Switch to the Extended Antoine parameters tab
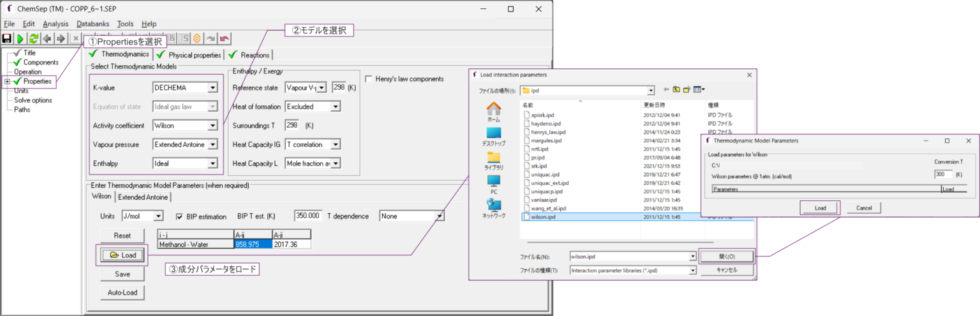The width and height of the screenshot is (980, 316). tap(143, 197)
